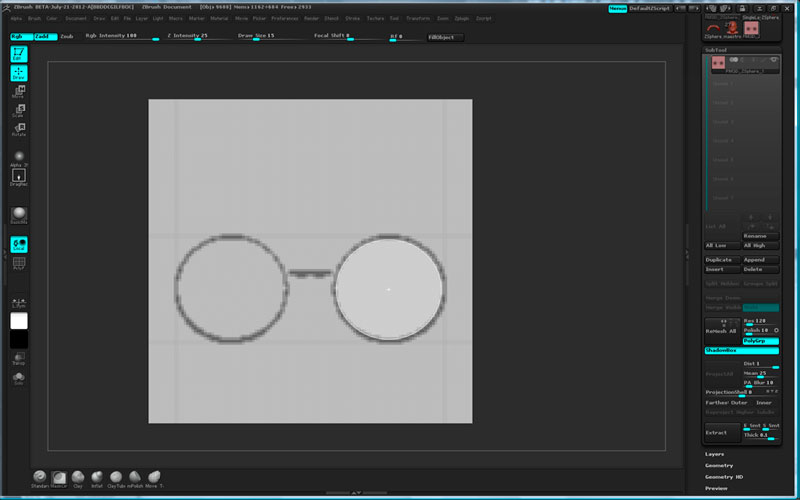
Task: Click the Duplicate subtool button
Action: (722, 260)
